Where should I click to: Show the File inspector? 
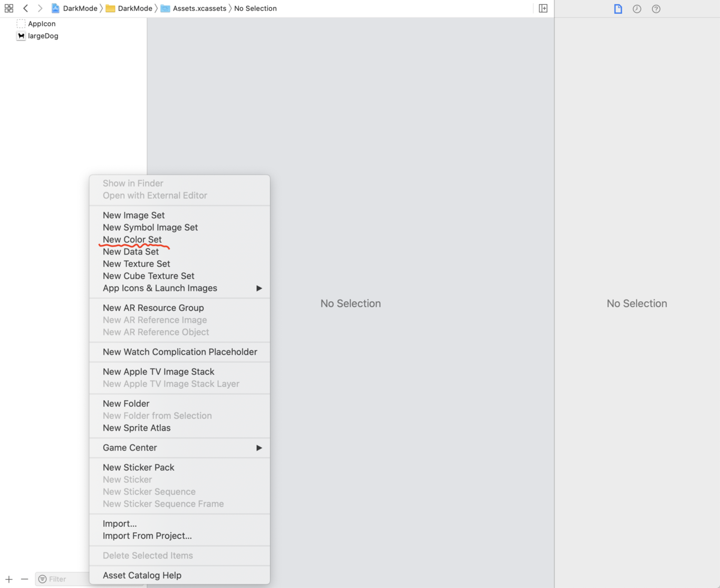(x=618, y=9)
